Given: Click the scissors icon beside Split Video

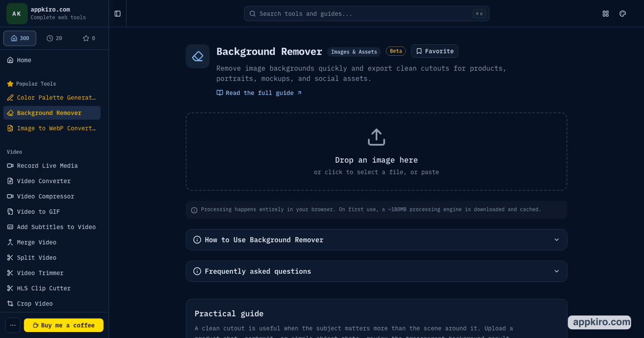Looking at the screenshot, I should click(10, 258).
